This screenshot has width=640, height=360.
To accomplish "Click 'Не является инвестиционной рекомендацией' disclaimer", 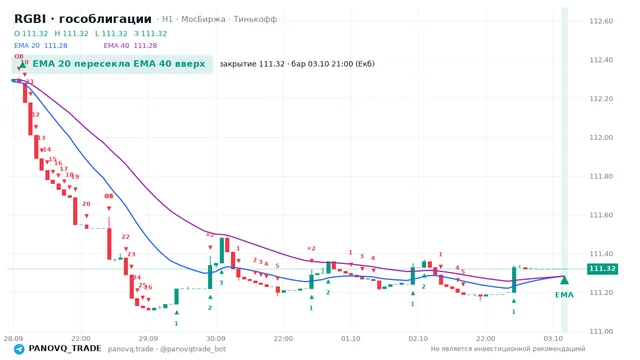I will pos(508,349).
